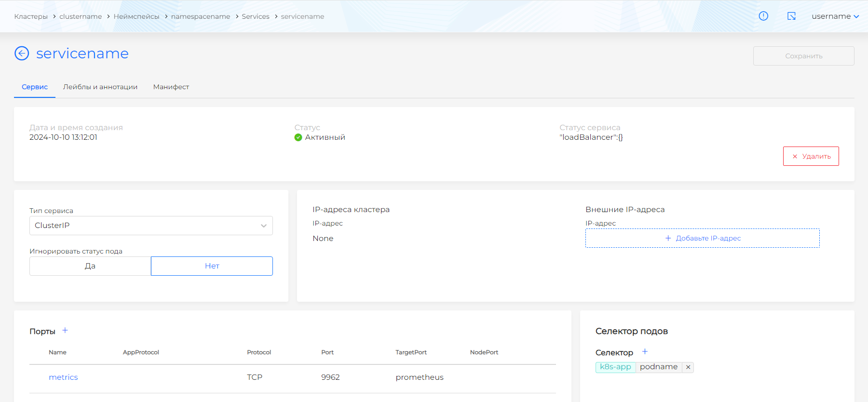Image resolution: width=868 pixels, height=402 pixels.
Task: Go to namespacename in breadcrumbs
Action: [x=201, y=16]
